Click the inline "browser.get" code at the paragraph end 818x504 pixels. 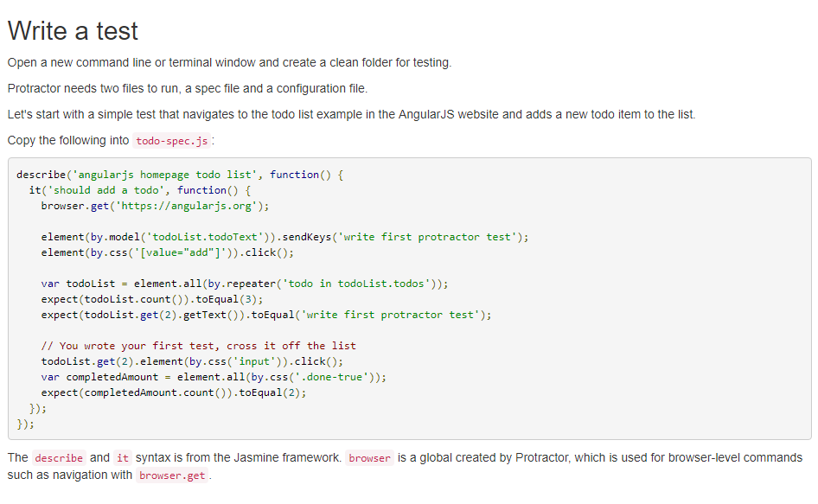tap(173, 475)
